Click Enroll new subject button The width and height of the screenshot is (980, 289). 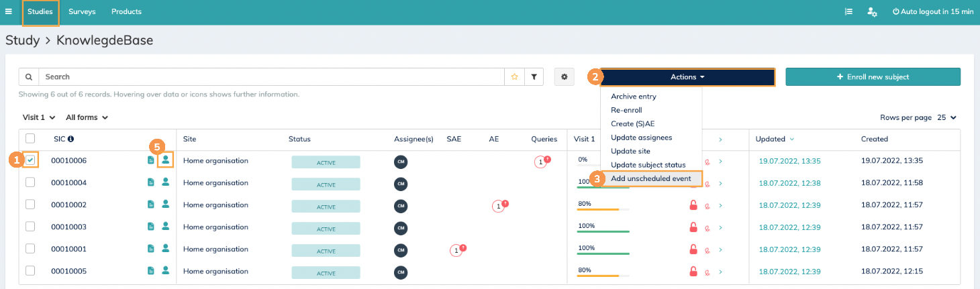(x=873, y=77)
